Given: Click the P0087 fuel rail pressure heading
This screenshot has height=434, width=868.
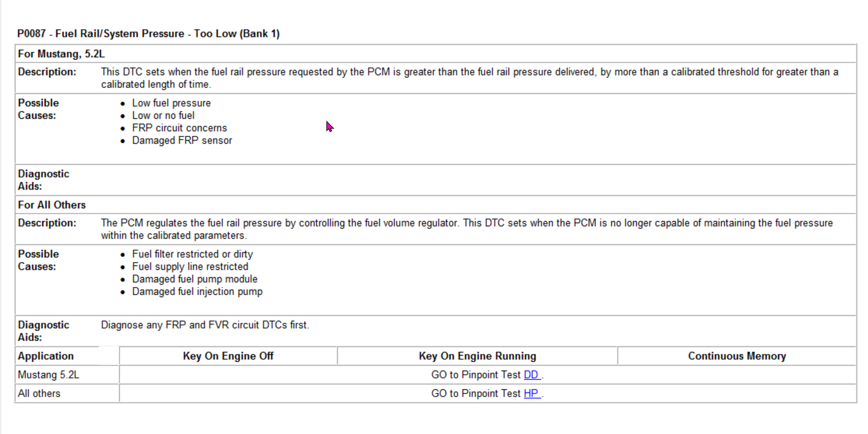Looking at the screenshot, I should tap(148, 33).
